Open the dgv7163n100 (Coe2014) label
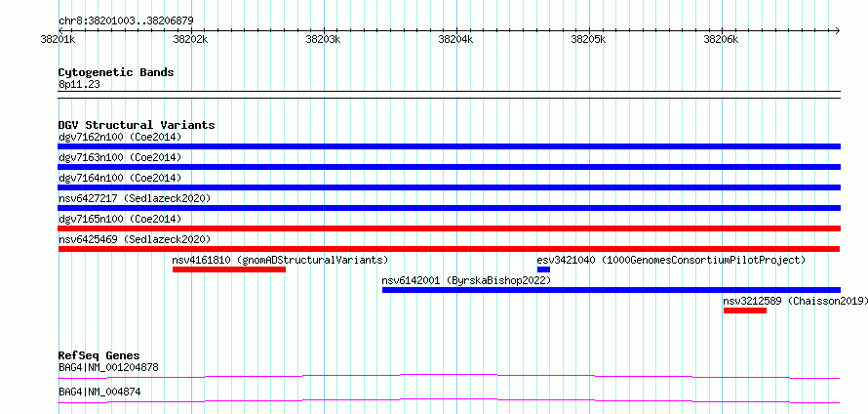The width and height of the screenshot is (868, 414). tap(120, 157)
